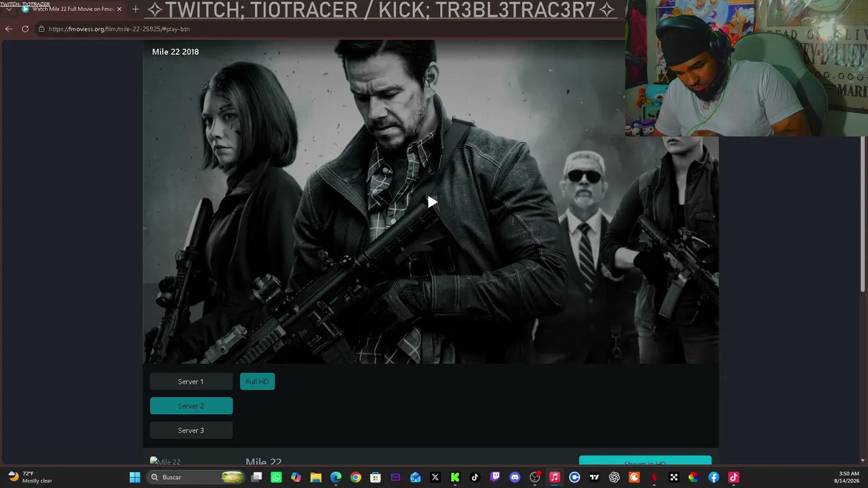Image resolution: width=868 pixels, height=488 pixels.
Task: Open Copilot from the taskbar
Action: click(x=296, y=477)
